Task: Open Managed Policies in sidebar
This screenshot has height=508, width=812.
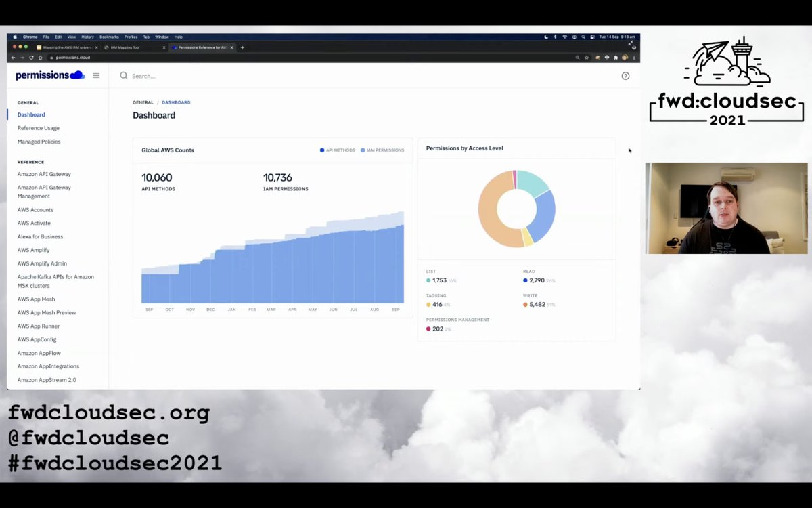Action: (x=39, y=142)
